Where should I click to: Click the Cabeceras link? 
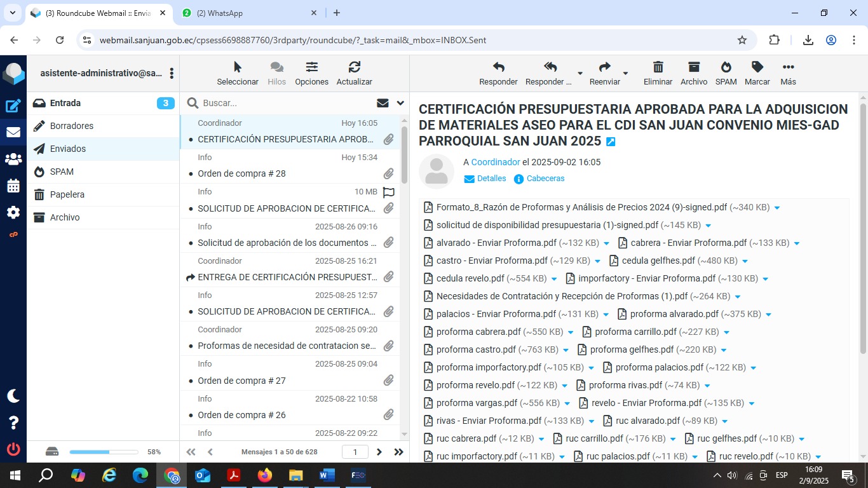[545, 179]
